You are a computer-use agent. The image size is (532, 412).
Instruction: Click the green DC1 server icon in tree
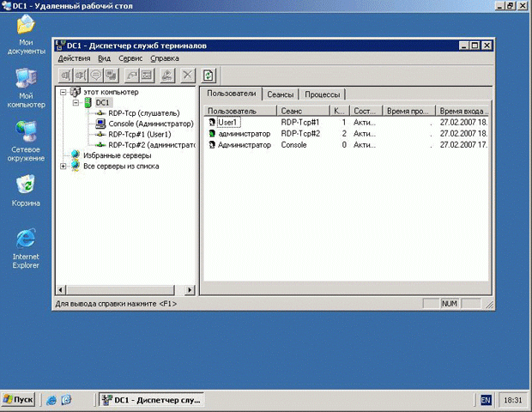pos(88,102)
